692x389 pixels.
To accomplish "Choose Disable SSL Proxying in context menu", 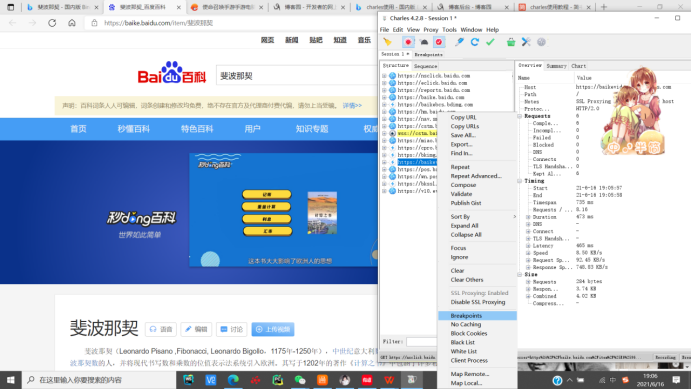I will point(478,302).
